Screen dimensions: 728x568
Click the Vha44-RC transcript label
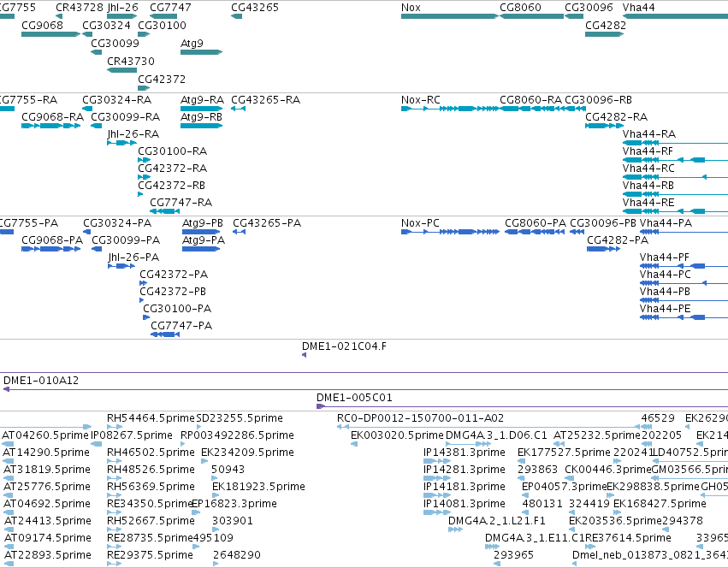[x=648, y=169]
